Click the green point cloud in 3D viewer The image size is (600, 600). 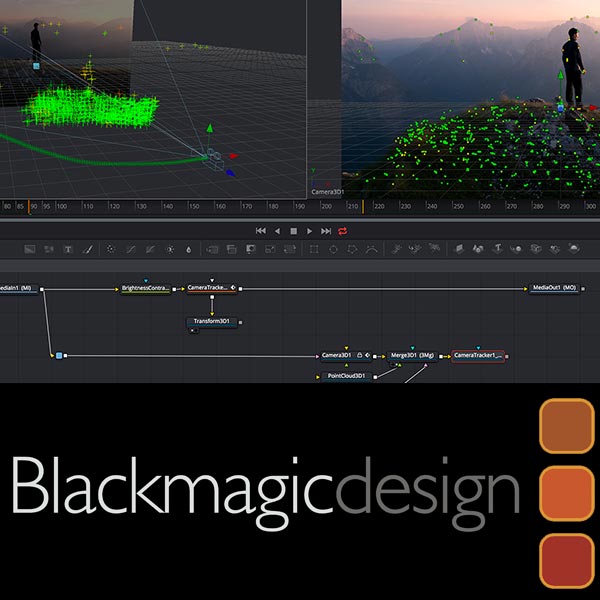pos(91,108)
